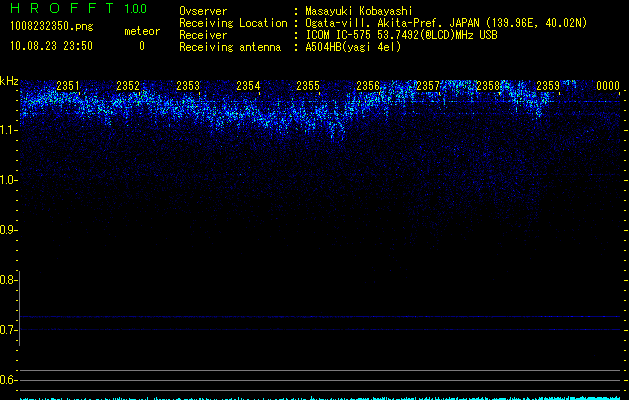Click the 2357 time marker
Screen dimensions: 629x400
tap(428, 86)
